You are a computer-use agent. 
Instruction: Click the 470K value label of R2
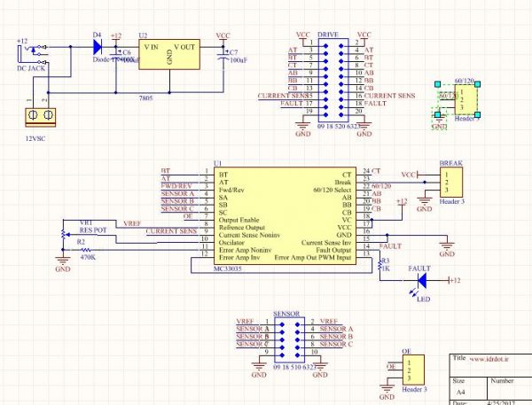[88, 258]
